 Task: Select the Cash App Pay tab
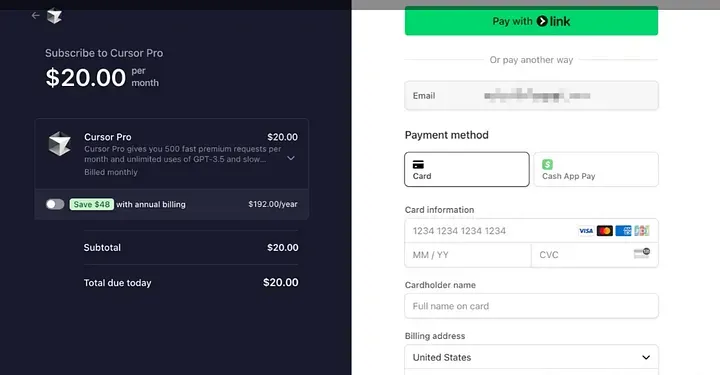coord(596,169)
